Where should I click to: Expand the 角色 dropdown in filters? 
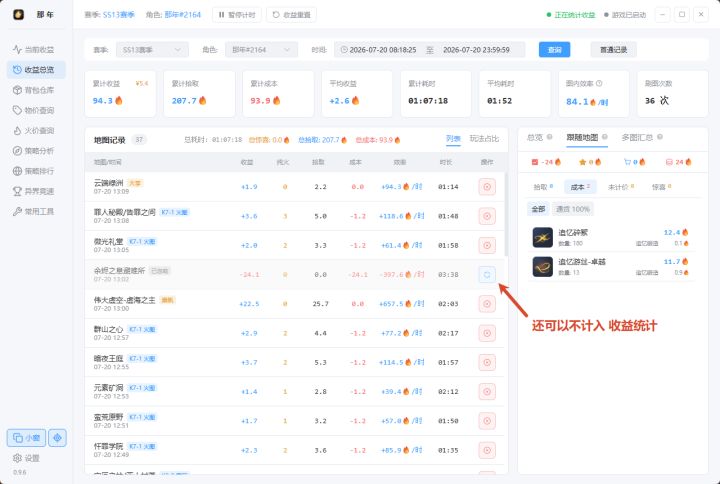pyautogui.click(x=261, y=50)
